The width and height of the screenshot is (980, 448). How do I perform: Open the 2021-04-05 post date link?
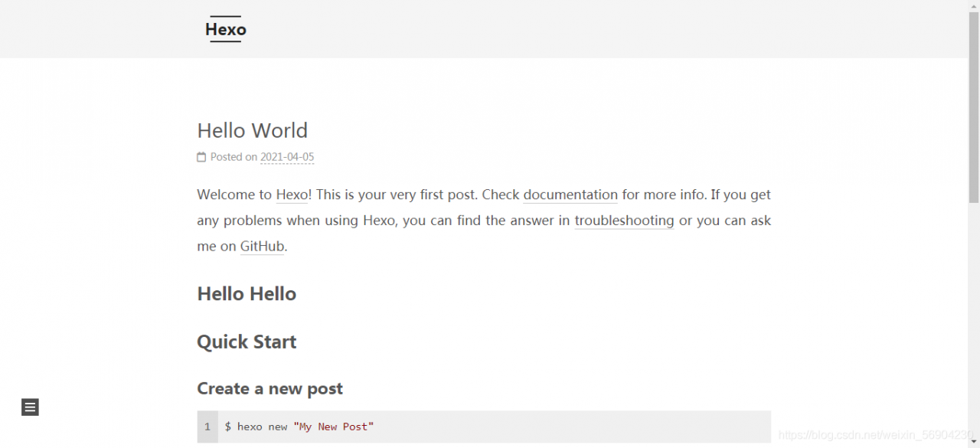click(x=287, y=157)
